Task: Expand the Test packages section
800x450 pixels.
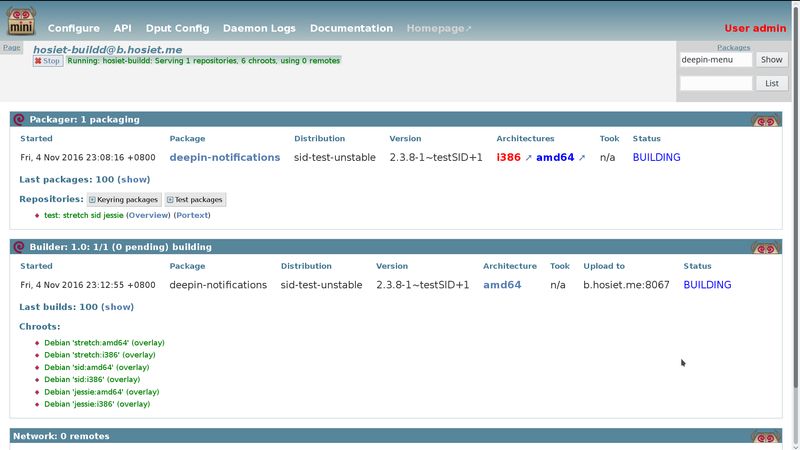Action: (195, 199)
